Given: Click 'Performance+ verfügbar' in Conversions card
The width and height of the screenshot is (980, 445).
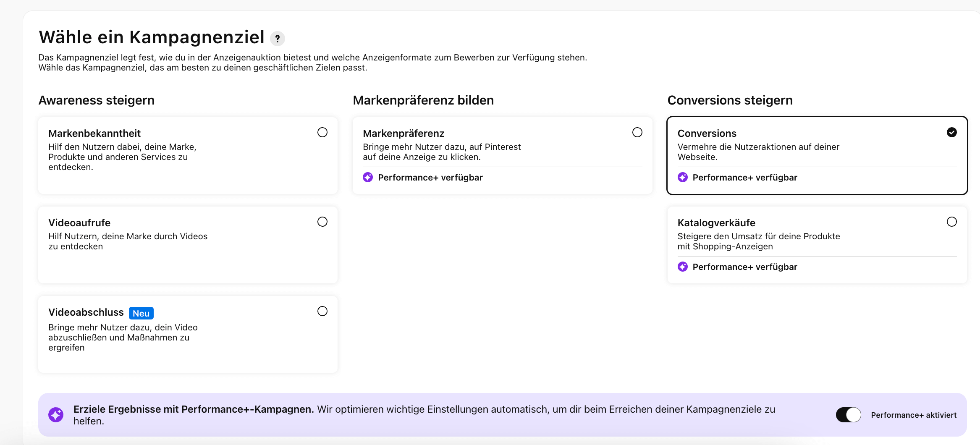Looking at the screenshot, I should [x=745, y=178].
